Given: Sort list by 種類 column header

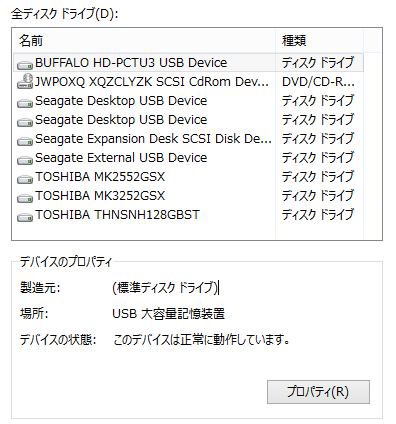Looking at the screenshot, I should coord(319,41).
